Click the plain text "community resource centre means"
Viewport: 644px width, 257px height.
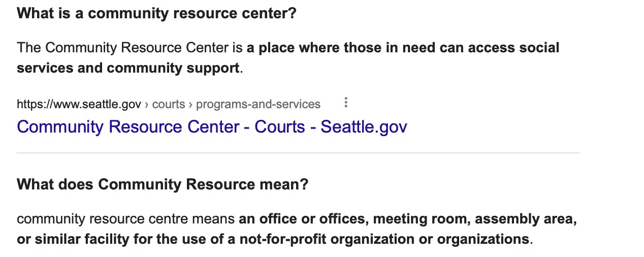[127, 219]
